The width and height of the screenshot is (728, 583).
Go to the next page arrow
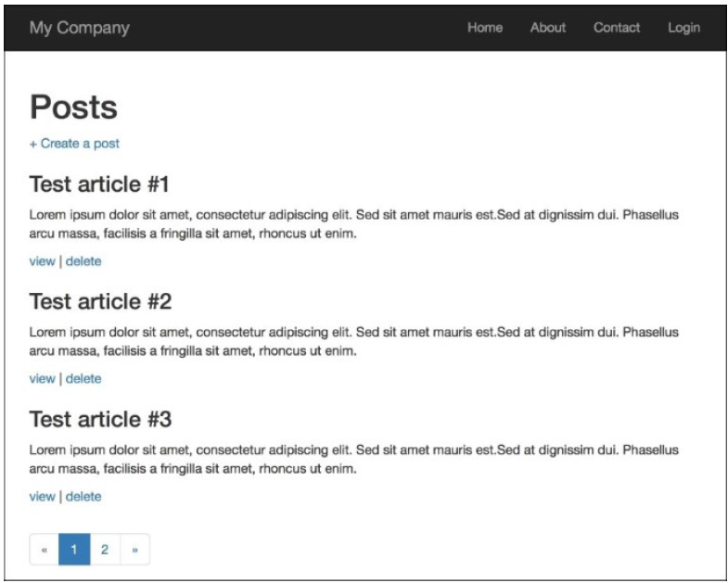(134, 550)
